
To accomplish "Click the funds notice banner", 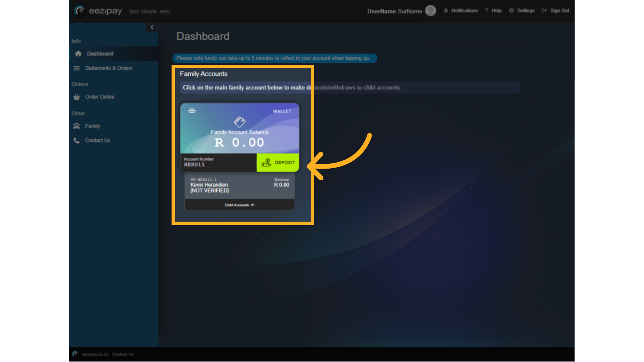I will pyautogui.click(x=275, y=58).
